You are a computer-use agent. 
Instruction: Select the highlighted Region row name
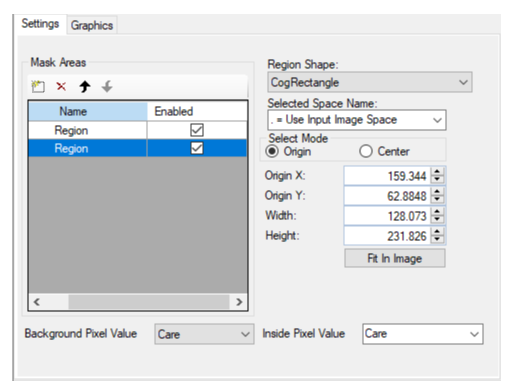coord(88,148)
